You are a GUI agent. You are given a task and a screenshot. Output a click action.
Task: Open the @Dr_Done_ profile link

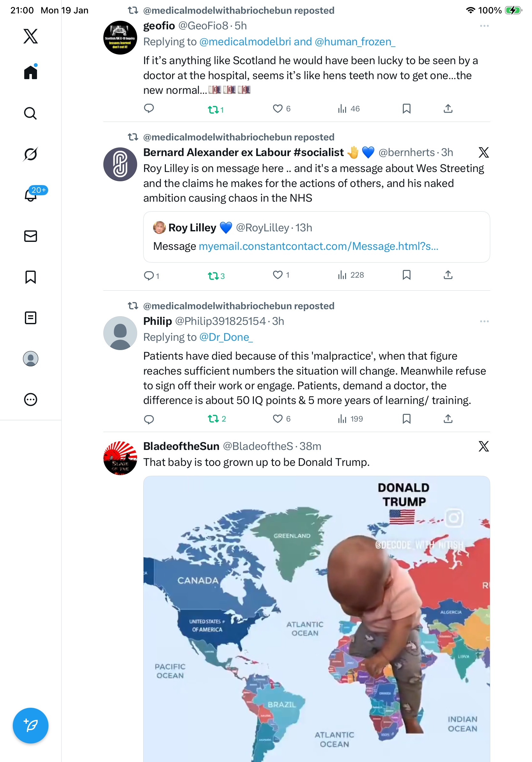click(226, 337)
